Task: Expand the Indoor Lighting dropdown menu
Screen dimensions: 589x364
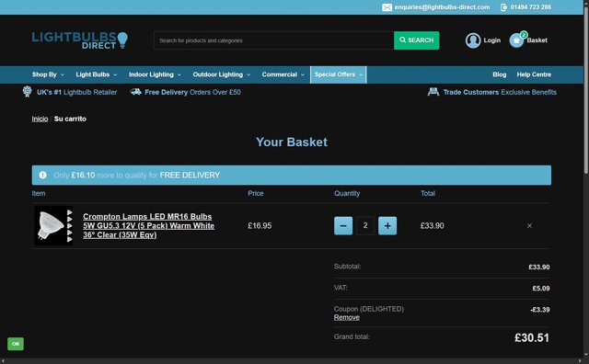Action: 156,74
